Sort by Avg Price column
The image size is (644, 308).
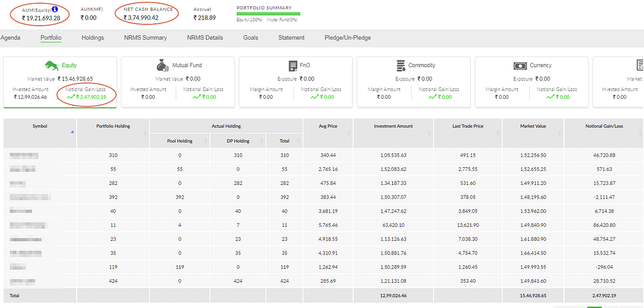click(349, 133)
